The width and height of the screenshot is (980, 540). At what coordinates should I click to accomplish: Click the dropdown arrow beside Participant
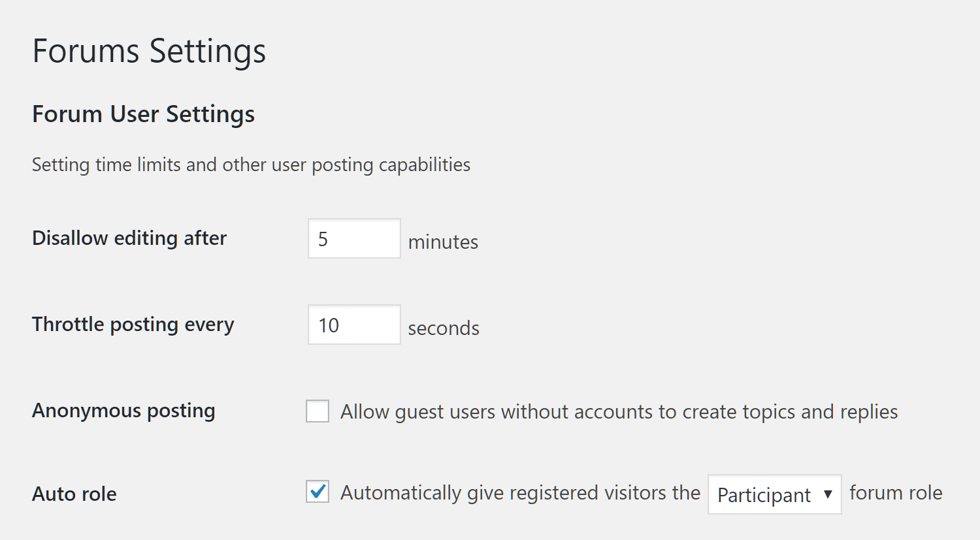coord(828,495)
